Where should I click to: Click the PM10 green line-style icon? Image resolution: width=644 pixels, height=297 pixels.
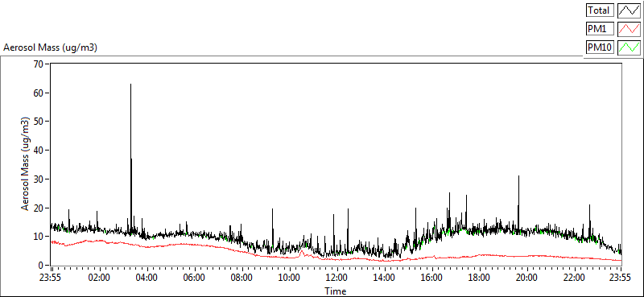pos(629,47)
